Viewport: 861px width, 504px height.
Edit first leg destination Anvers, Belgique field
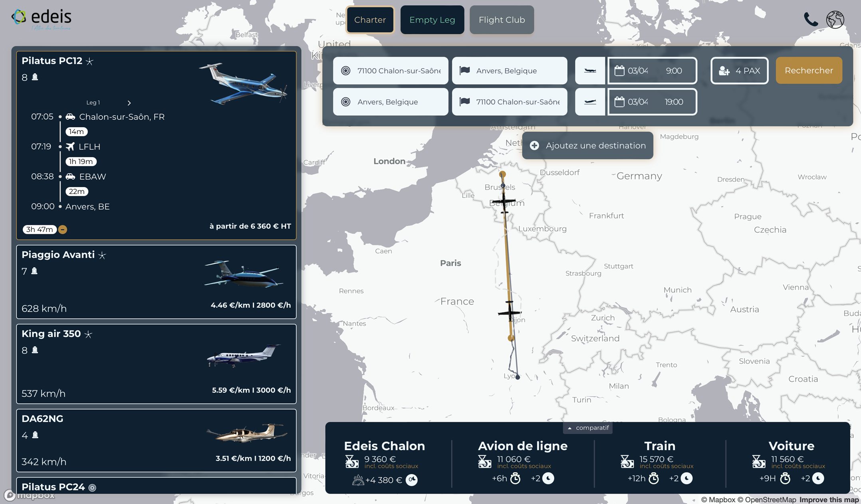click(x=510, y=71)
